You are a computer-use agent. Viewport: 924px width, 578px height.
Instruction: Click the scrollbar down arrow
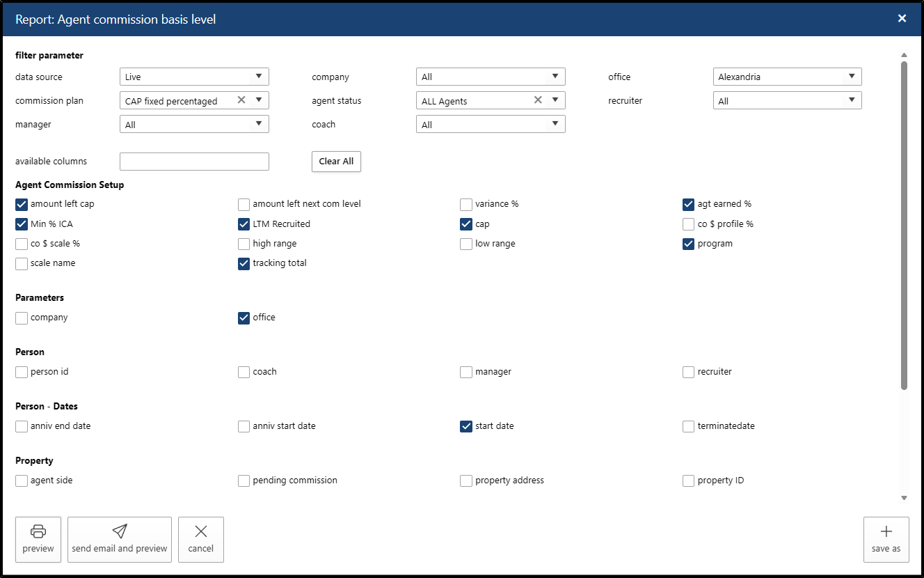904,498
